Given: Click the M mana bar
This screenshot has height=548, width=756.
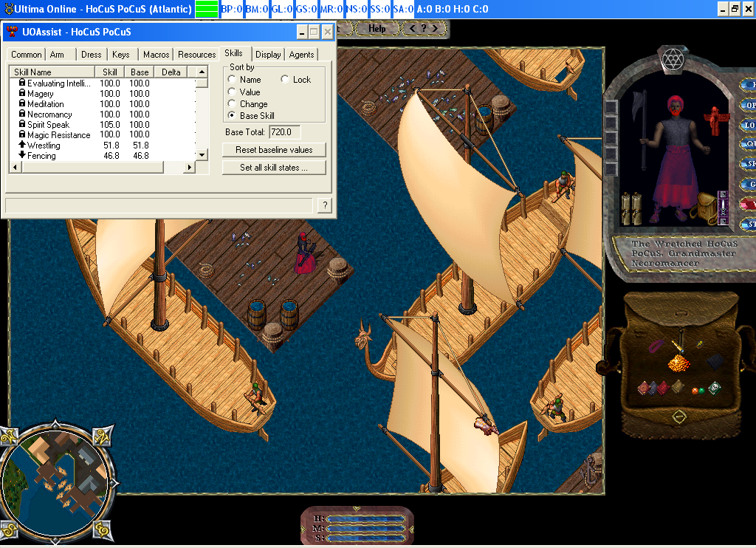Looking at the screenshot, I should pos(366,528).
